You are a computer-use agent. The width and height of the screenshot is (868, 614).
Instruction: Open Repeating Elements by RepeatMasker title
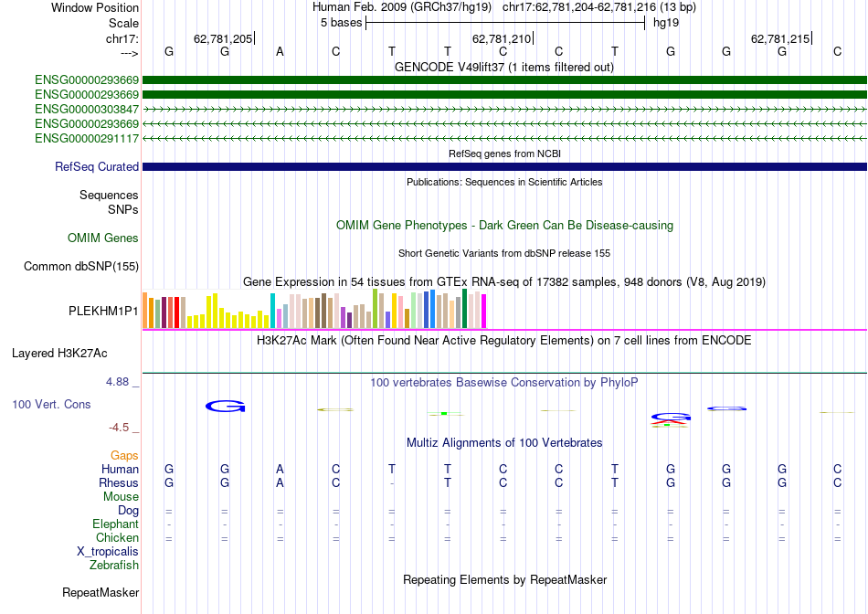[x=504, y=579]
